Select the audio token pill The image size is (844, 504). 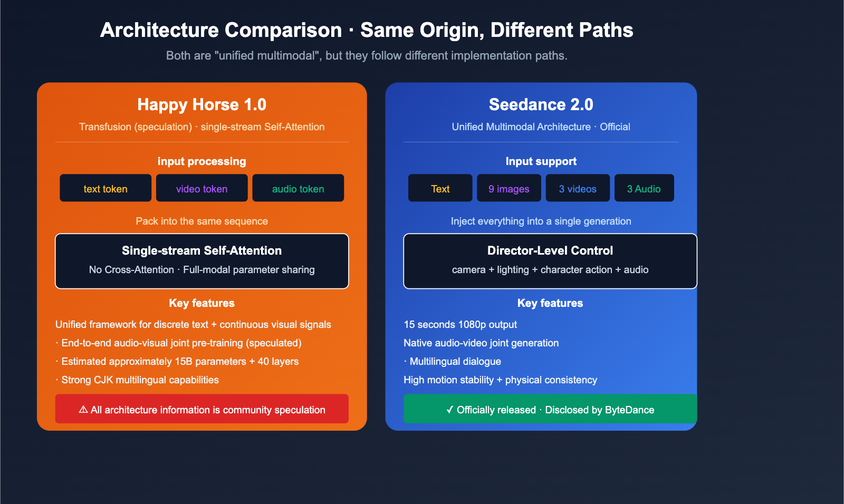[x=298, y=188]
